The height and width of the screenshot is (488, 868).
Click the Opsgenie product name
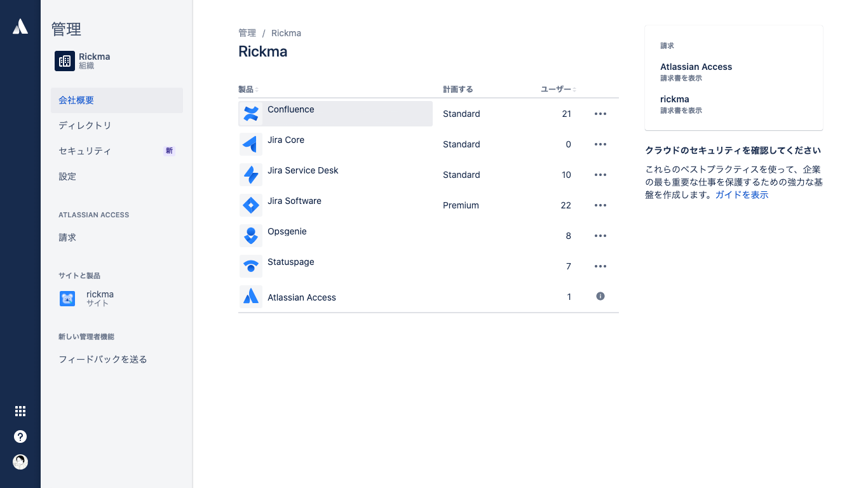point(287,231)
